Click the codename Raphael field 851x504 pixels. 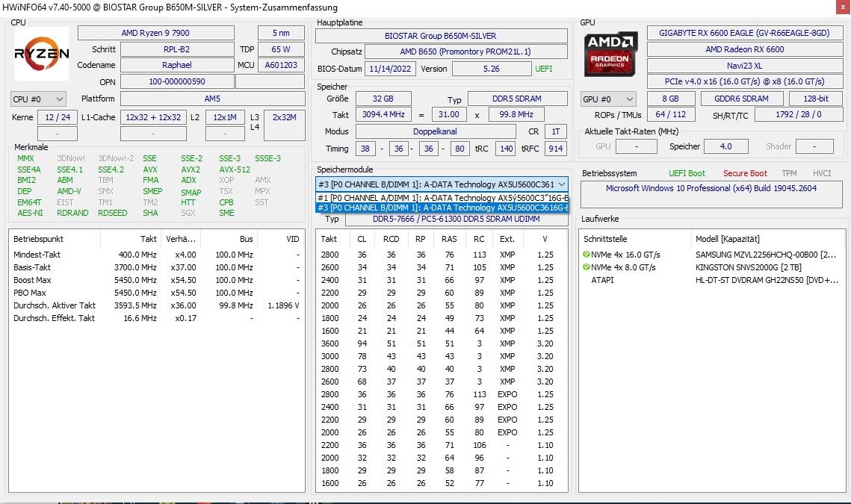[x=177, y=65]
